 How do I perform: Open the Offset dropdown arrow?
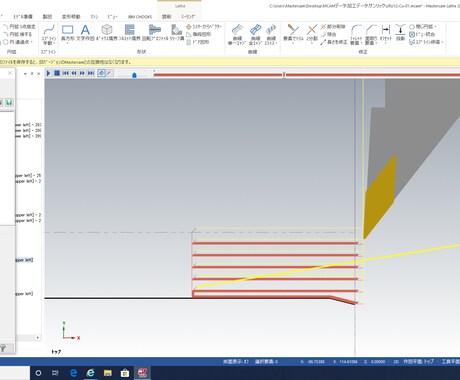tap(386, 43)
